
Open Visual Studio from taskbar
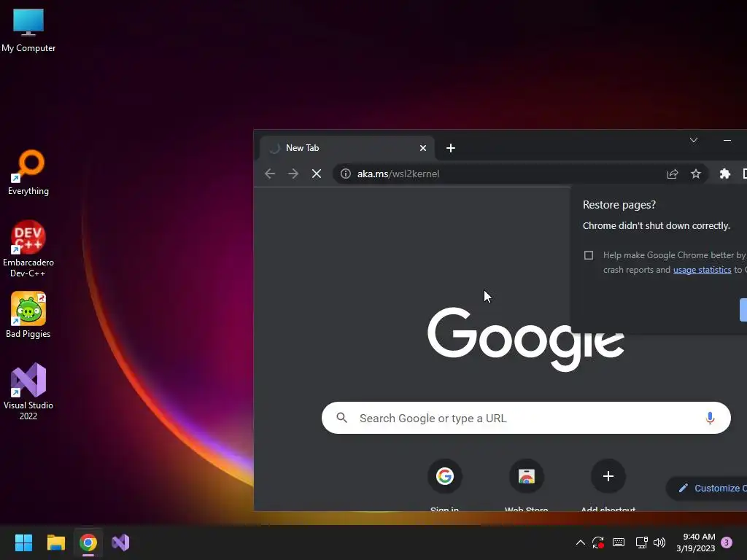120,542
